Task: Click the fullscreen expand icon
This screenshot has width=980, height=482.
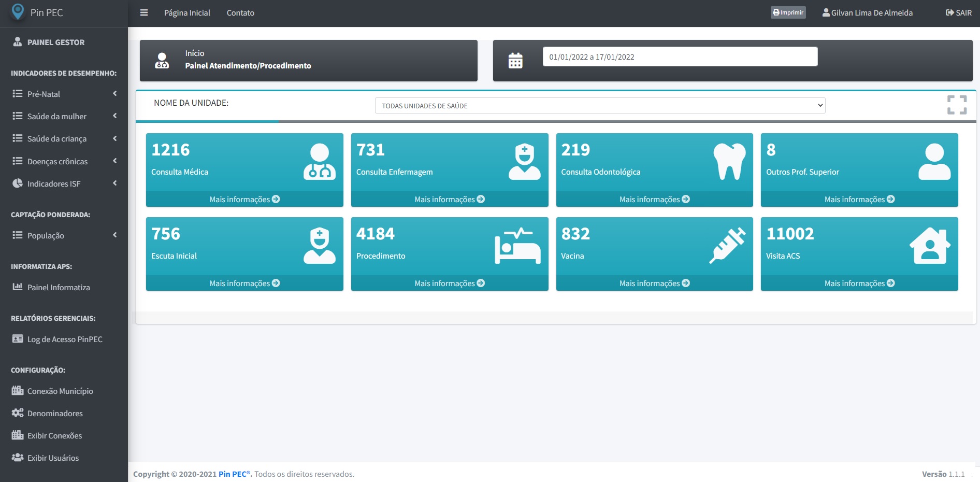Action: [x=957, y=105]
